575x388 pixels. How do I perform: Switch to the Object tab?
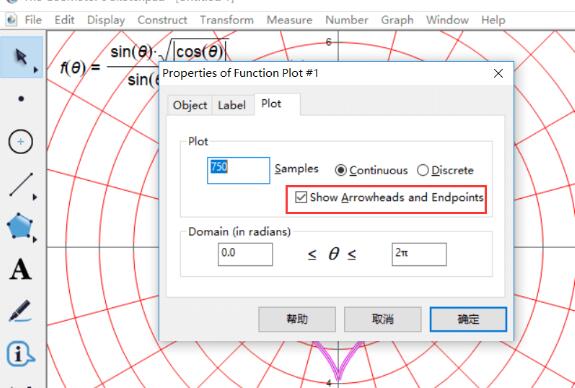[190, 106]
